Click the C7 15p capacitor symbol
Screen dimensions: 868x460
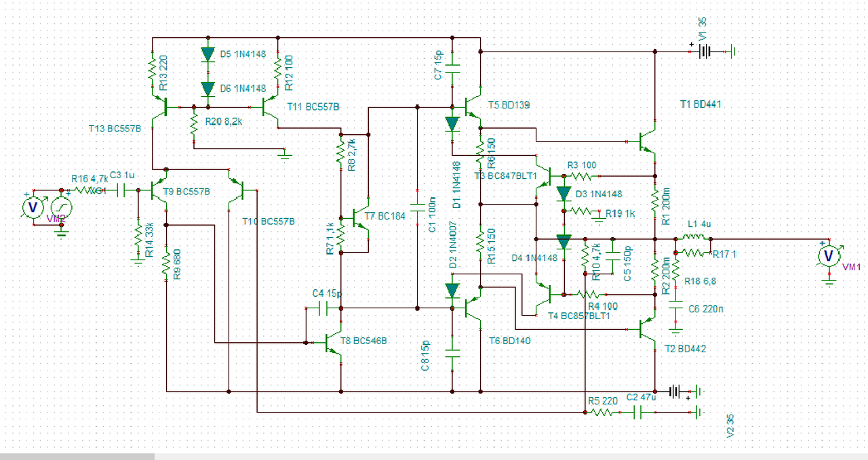pyautogui.click(x=452, y=68)
